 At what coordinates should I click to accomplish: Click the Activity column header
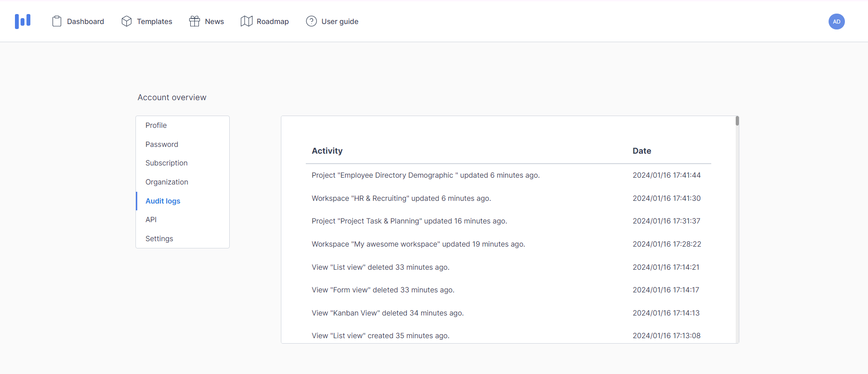coord(327,151)
